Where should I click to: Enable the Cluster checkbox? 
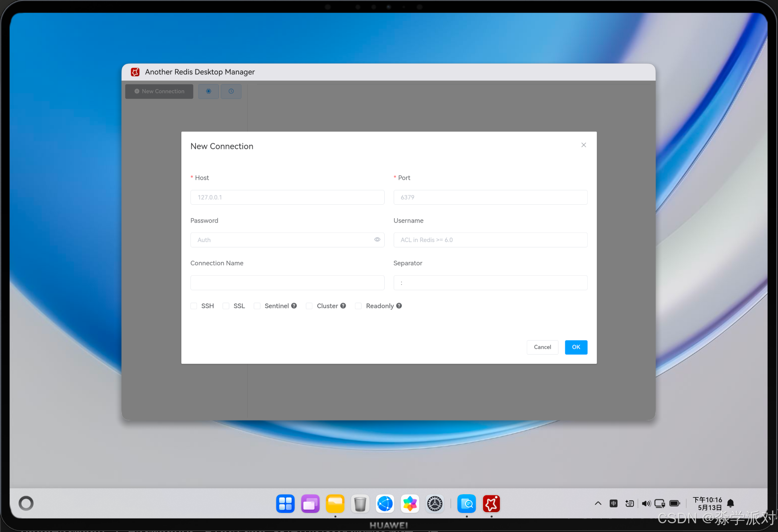(309, 306)
